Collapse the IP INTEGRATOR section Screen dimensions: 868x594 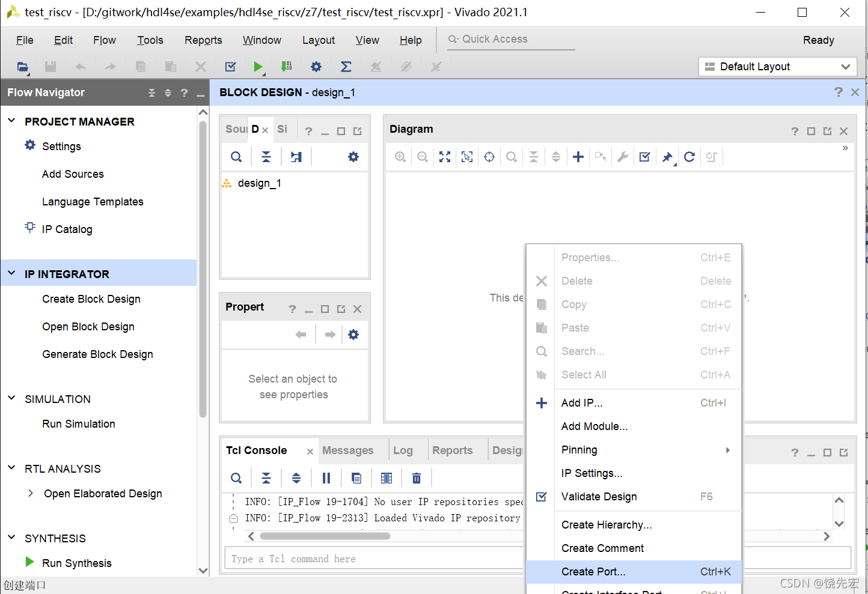(11, 273)
